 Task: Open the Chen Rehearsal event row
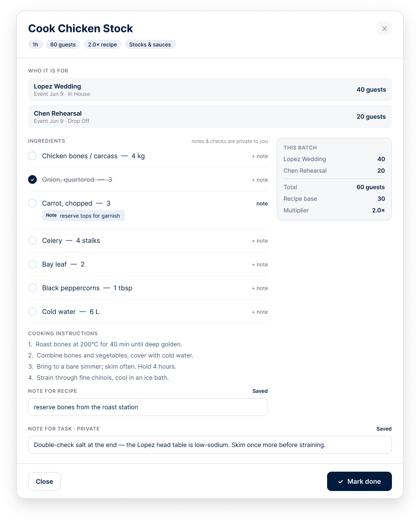(210, 117)
